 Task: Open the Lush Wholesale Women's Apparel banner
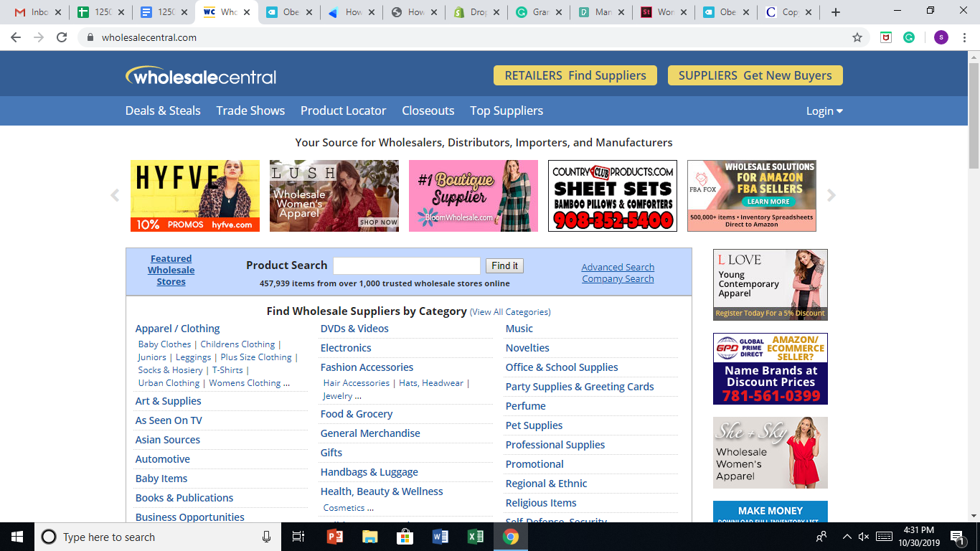click(x=334, y=196)
